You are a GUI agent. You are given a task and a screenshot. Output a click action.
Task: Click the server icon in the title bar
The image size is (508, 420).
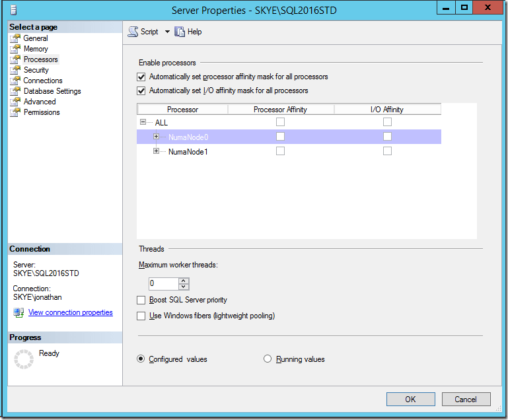click(14, 10)
